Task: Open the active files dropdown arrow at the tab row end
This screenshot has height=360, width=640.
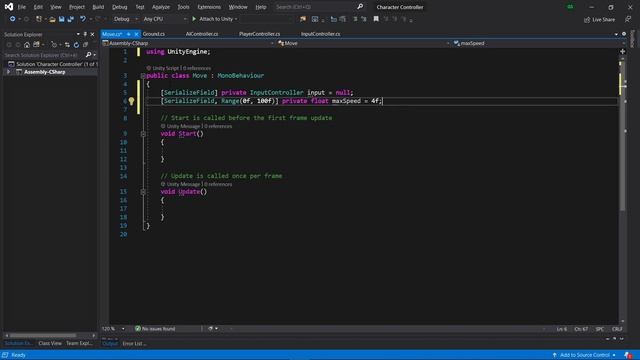Action: click(x=616, y=34)
